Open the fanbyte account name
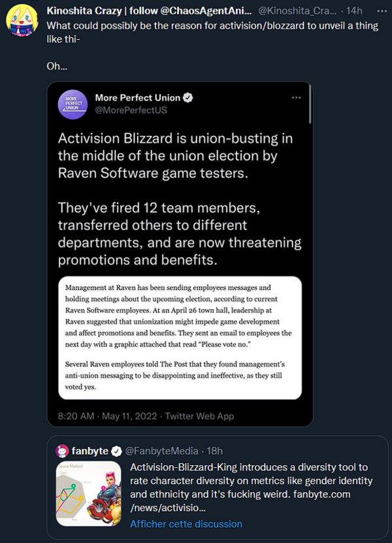This screenshot has height=543, width=392. coord(90,451)
